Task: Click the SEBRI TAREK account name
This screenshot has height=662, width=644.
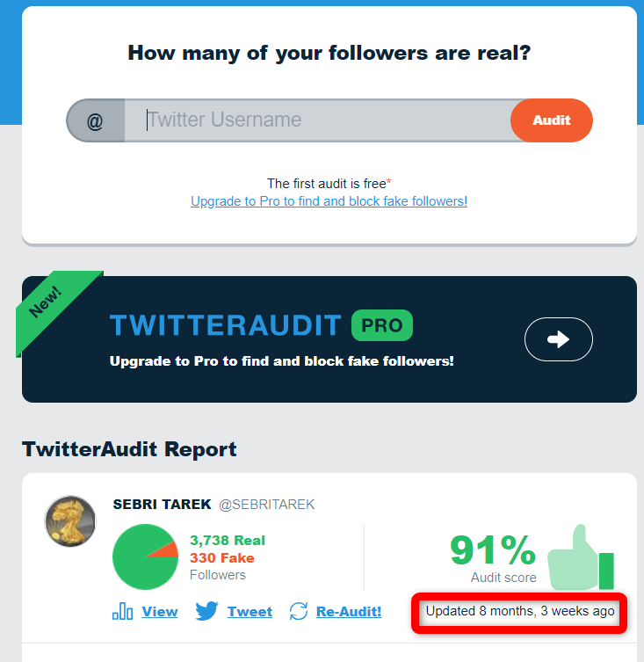Action: [162, 504]
